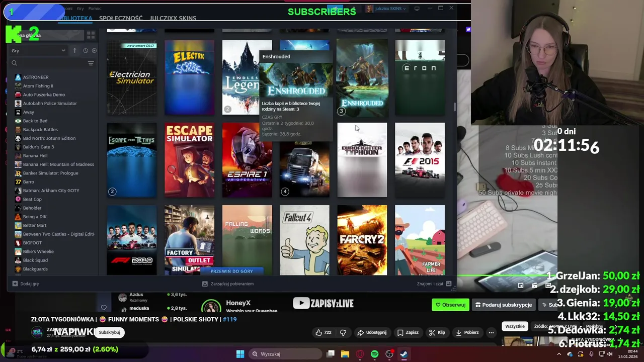Open Steam from the taskbar

click(x=404, y=354)
